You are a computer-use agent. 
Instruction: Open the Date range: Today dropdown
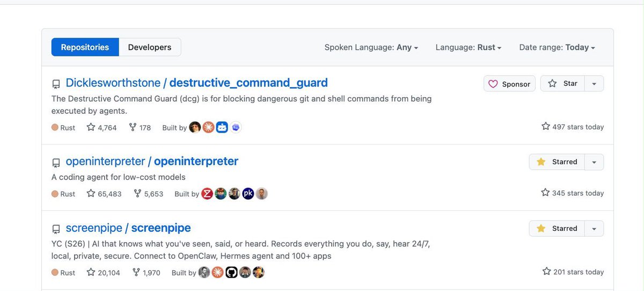[557, 47]
